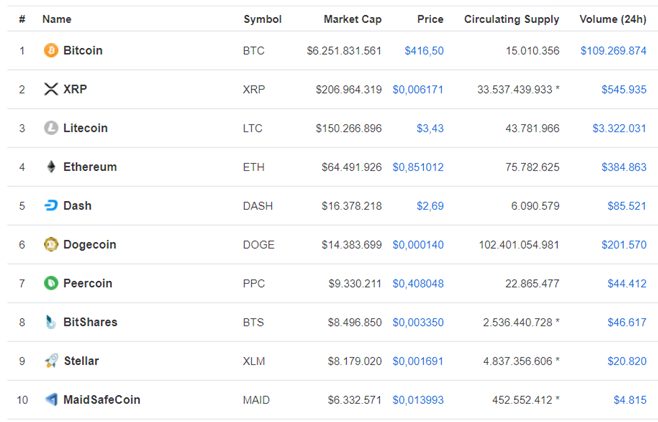Sort by the Symbol column header

pos(263,19)
